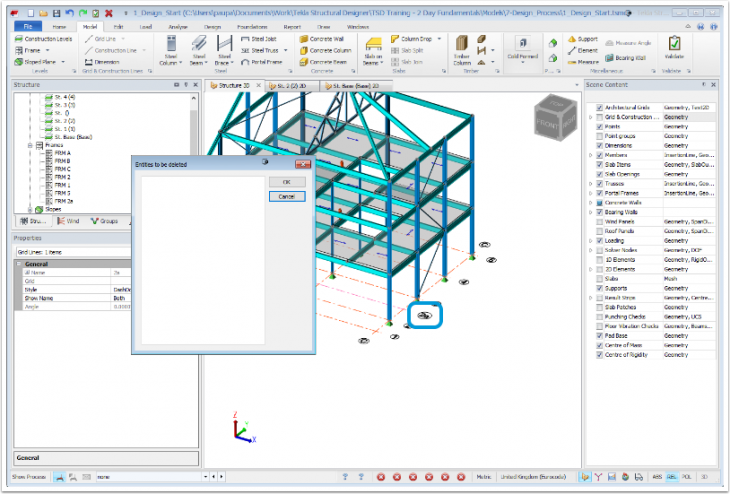Viewport: 730px width, 494px height.
Task: Click the Open folder icon in quick access toolbar
Action: (x=43, y=13)
